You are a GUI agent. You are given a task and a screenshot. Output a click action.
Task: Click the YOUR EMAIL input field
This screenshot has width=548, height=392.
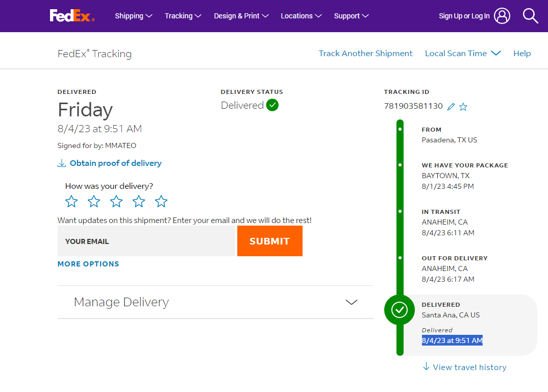[x=147, y=241]
